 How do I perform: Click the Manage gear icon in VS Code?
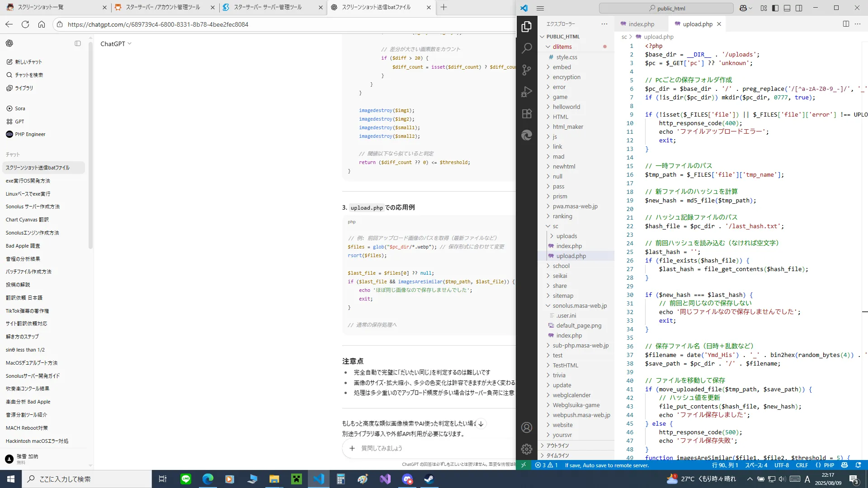pos(527,449)
